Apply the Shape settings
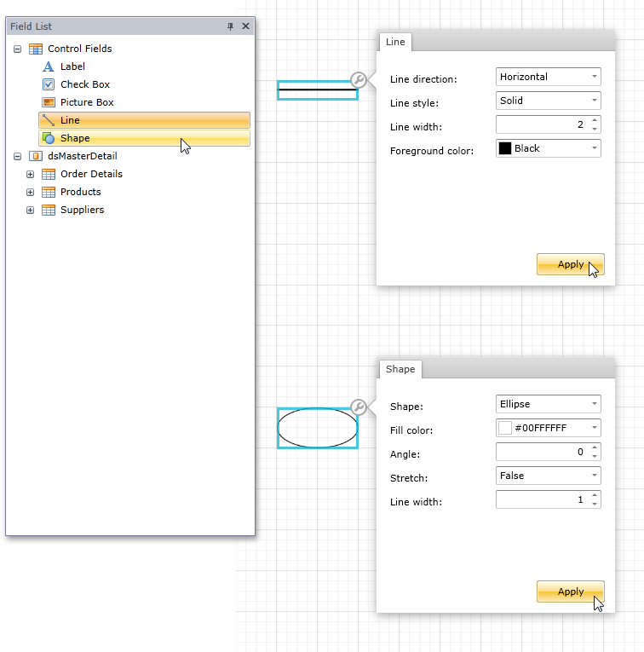 (x=571, y=591)
